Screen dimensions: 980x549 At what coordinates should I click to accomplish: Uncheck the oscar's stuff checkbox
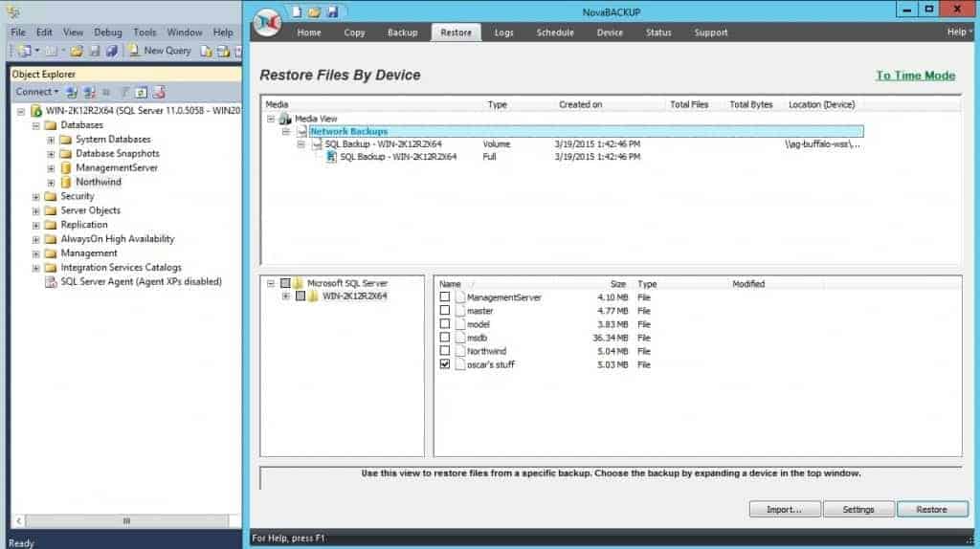click(x=444, y=363)
